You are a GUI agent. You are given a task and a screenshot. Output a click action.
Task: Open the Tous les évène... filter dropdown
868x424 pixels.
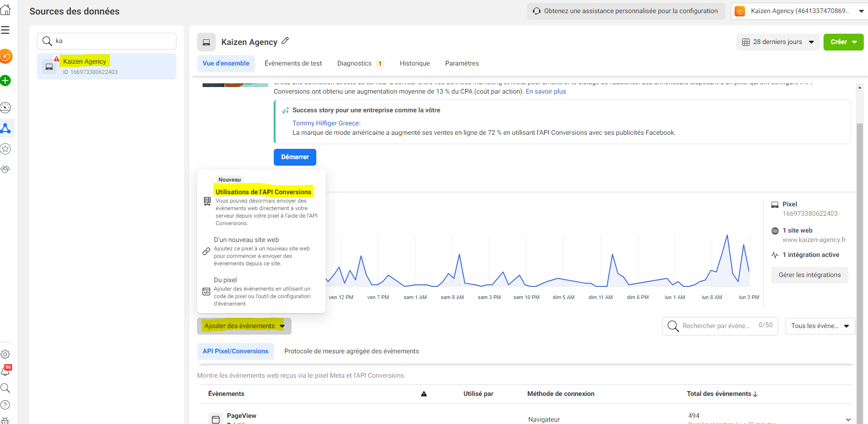[820, 326]
